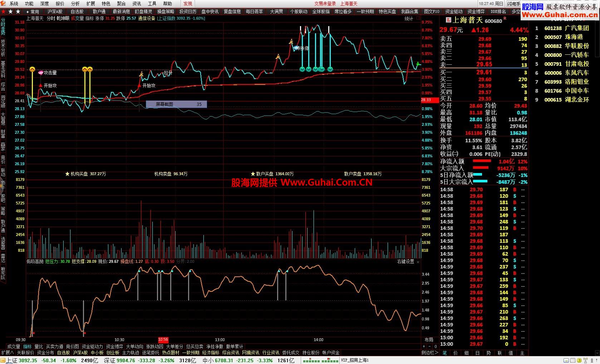This screenshot has height=364, width=600.
Task: Open the 发现 tab
Action: pyautogui.click(x=188, y=4)
